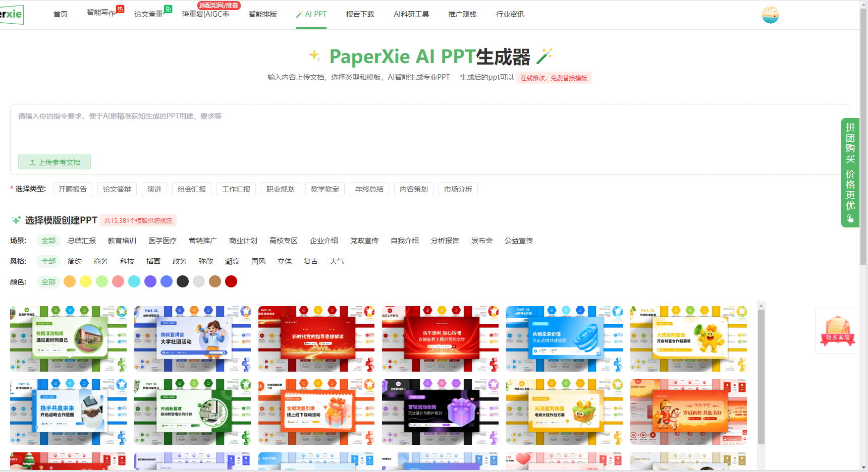Open the 校园漫游指南 green template
This screenshot has height=472, width=868.
68,338
